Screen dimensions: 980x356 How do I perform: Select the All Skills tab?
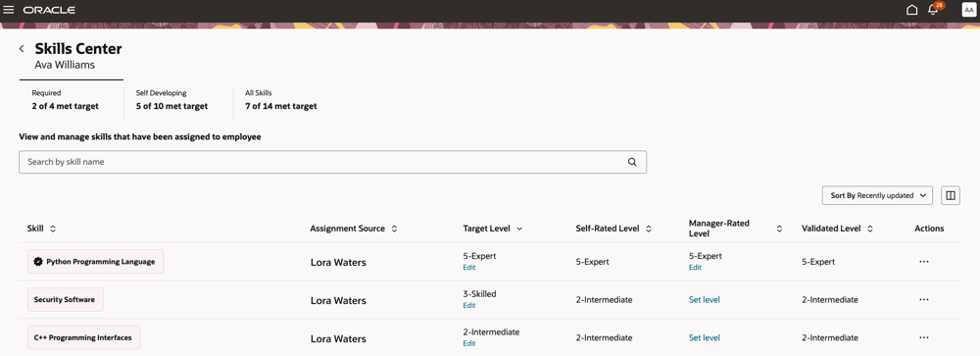pos(280,99)
